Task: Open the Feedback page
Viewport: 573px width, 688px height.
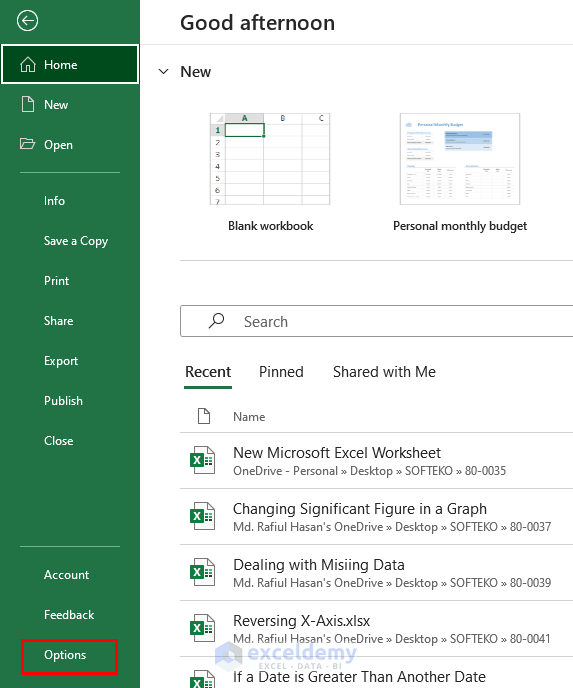Action: pyautogui.click(x=70, y=615)
